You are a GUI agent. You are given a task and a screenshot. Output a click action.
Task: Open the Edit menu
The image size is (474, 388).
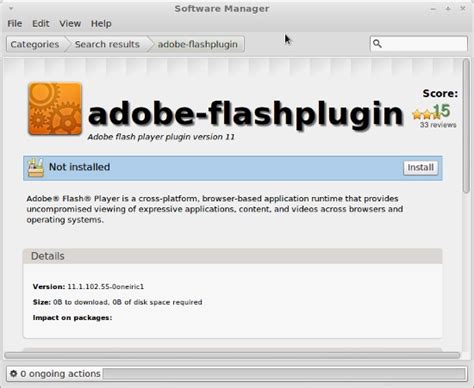coord(41,24)
